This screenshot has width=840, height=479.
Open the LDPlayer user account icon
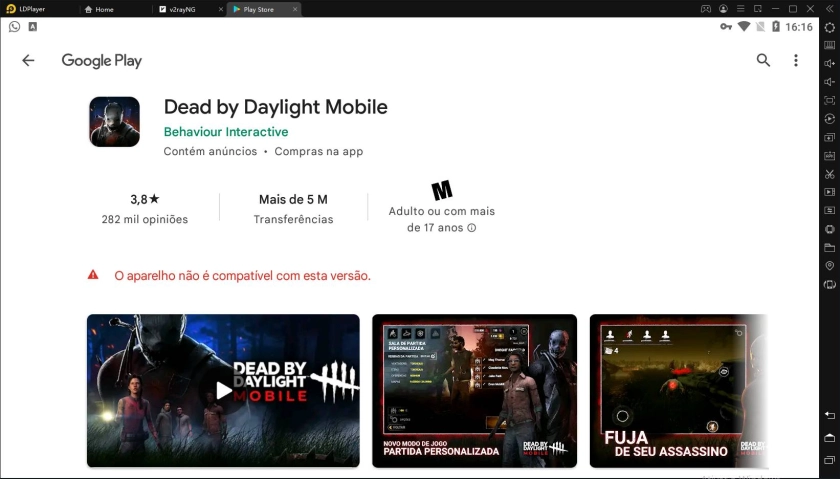[723, 9]
